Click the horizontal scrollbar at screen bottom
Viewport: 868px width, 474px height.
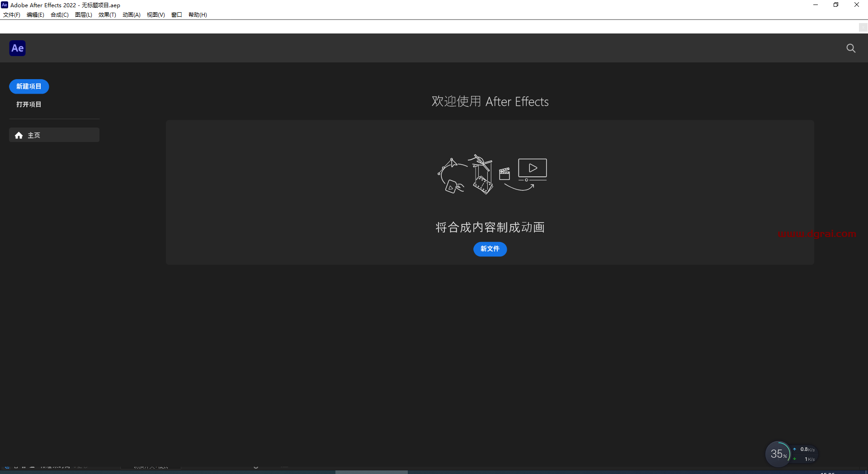tap(371, 472)
